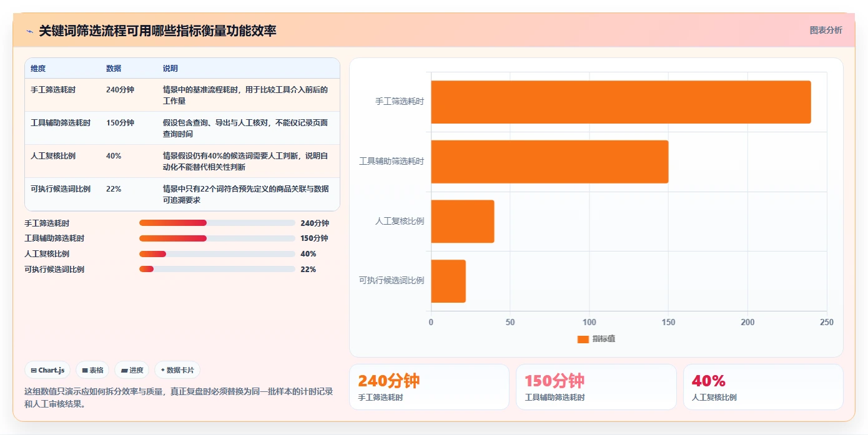Select the 表格 tag chip

pyautogui.click(x=92, y=370)
